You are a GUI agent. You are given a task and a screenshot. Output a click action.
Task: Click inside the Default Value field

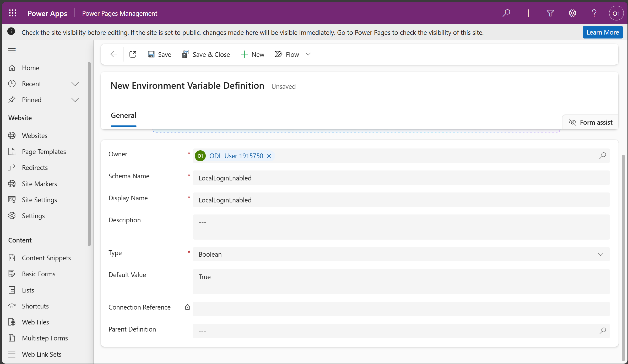coord(367,277)
